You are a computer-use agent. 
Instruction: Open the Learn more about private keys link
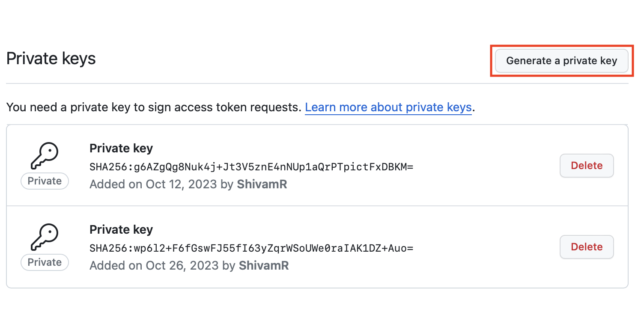pos(388,107)
